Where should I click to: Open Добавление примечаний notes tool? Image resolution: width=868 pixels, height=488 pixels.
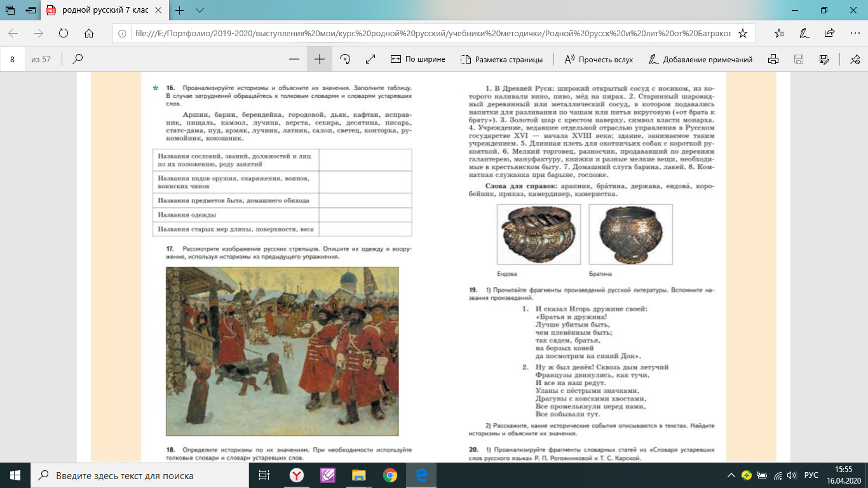click(x=700, y=59)
